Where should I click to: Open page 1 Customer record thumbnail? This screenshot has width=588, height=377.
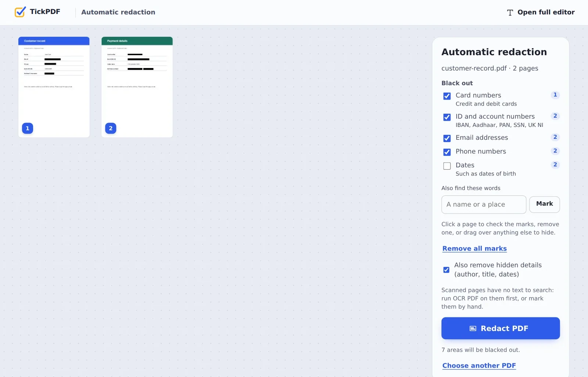point(54,87)
